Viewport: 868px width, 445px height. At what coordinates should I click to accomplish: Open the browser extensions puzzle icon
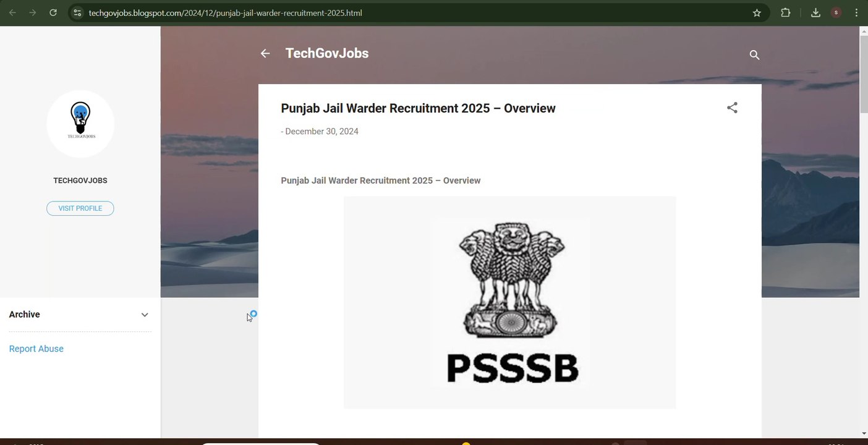coord(786,12)
